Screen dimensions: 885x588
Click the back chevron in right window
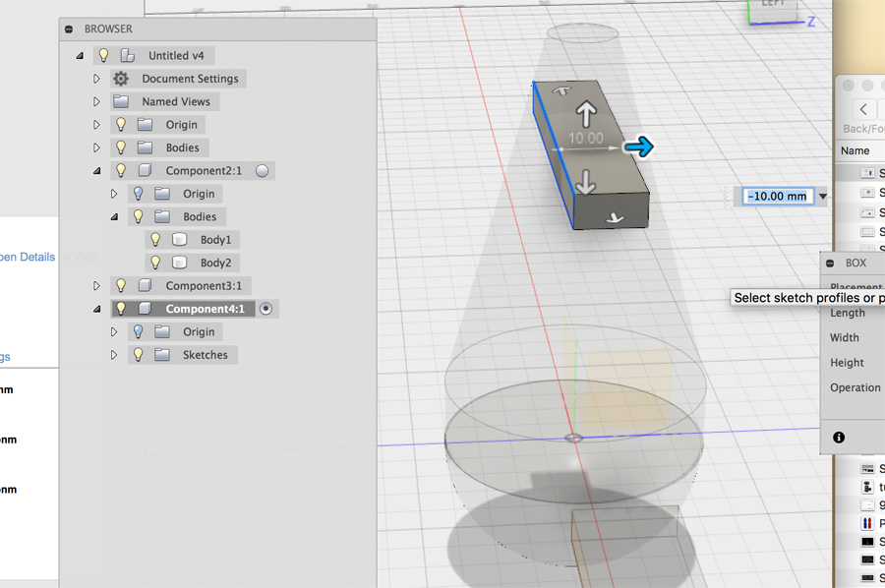pyautogui.click(x=863, y=109)
